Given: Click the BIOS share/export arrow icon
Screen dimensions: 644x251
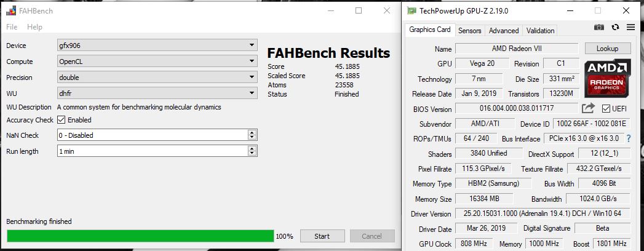Looking at the screenshot, I should (588, 108).
